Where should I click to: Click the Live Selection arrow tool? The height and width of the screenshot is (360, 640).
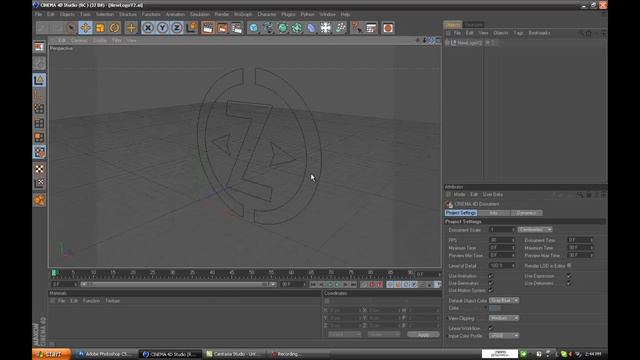pos(71,28)
